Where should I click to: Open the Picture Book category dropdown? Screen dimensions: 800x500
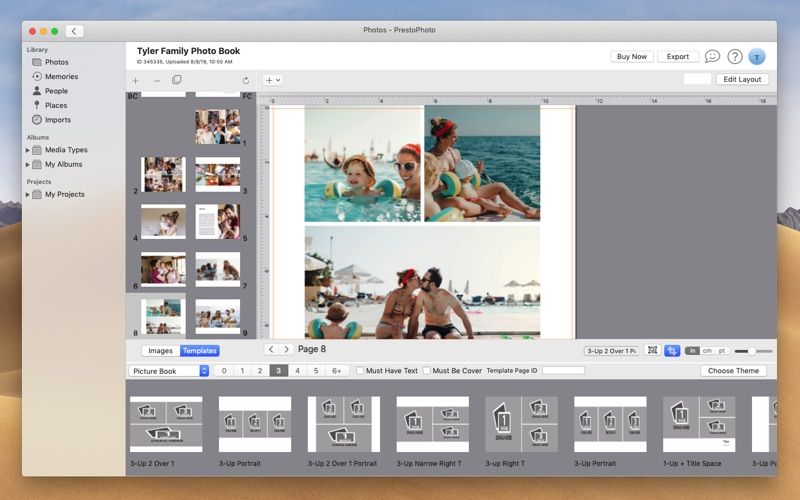(x=169, y=371)
